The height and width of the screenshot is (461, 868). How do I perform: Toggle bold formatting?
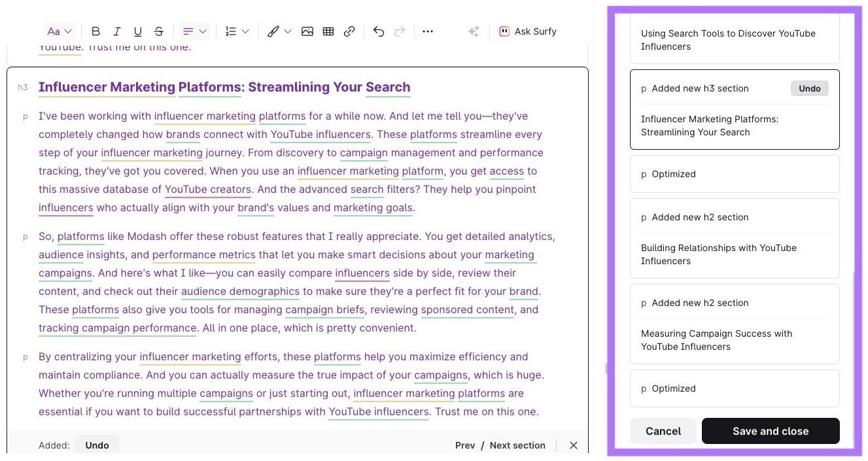(95, 31)
